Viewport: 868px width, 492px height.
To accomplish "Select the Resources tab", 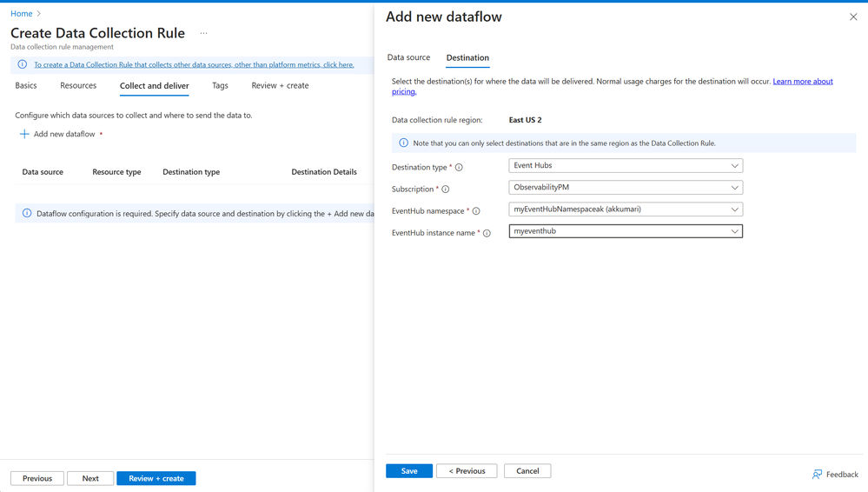I will [x=78, y=85].
